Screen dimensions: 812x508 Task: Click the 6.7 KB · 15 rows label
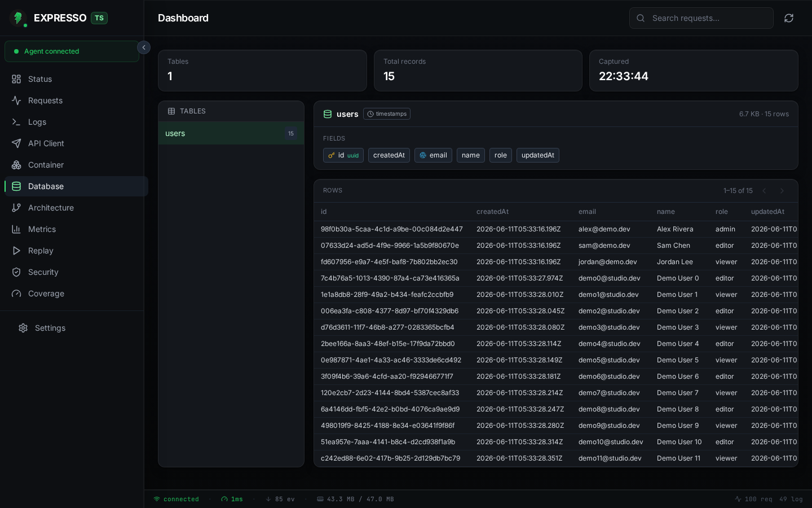coord(764,114)
